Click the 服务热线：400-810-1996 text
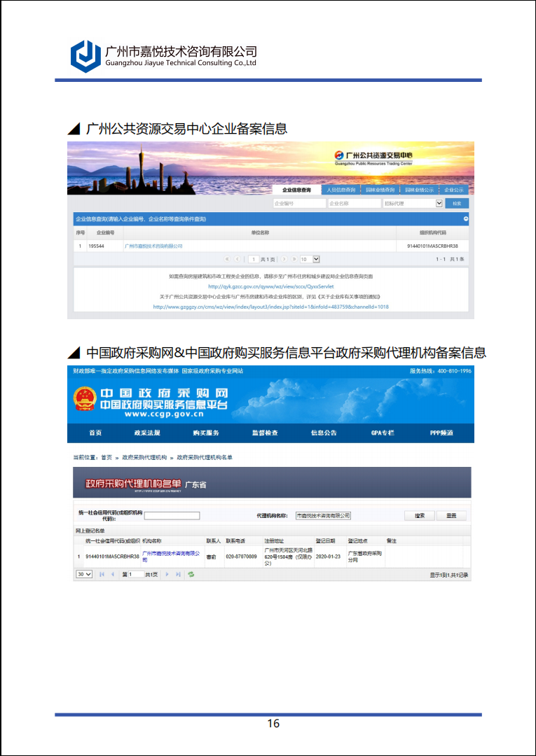The height and width of the screenshot is (756, 536). click(x=441, y=371)
